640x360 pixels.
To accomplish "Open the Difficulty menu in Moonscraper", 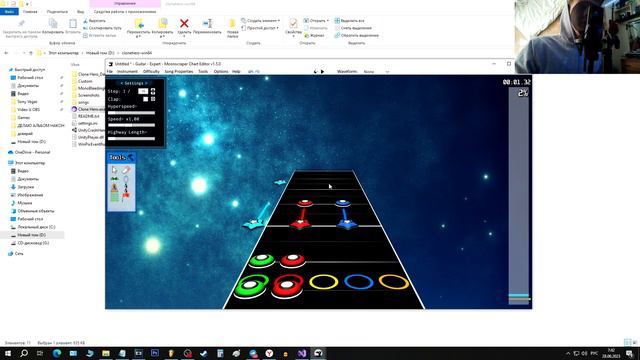I will click(x=151, y=71).
